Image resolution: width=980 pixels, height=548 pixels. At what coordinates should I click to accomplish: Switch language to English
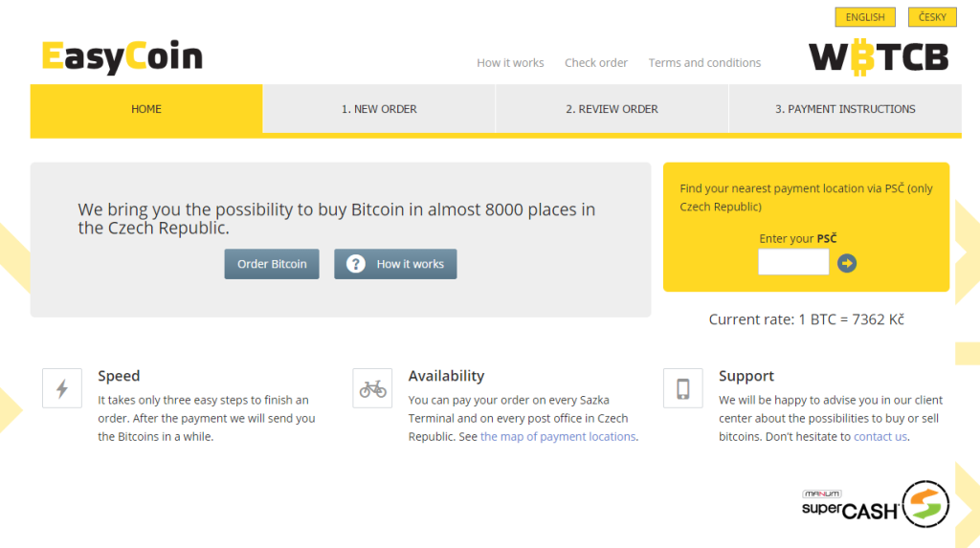pyautogui.click(x=865, y=17)
